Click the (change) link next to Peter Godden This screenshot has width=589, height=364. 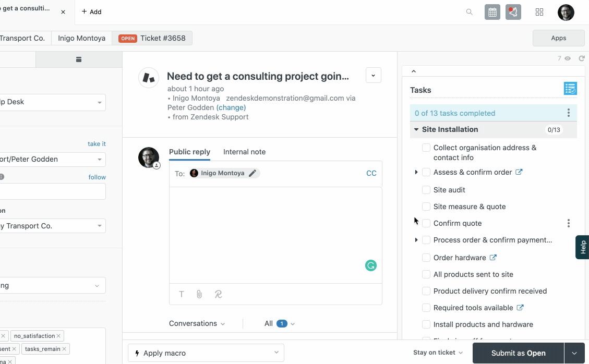(231, 107)
